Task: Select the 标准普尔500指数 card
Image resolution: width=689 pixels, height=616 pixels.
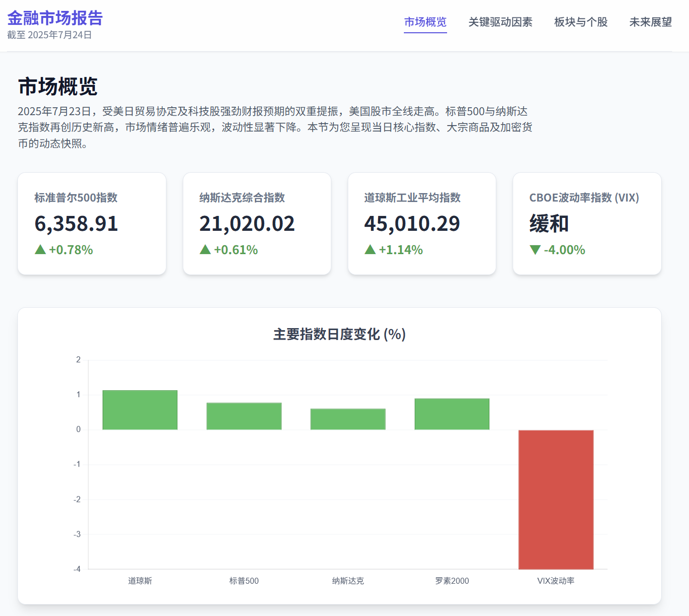Action: 92,223
